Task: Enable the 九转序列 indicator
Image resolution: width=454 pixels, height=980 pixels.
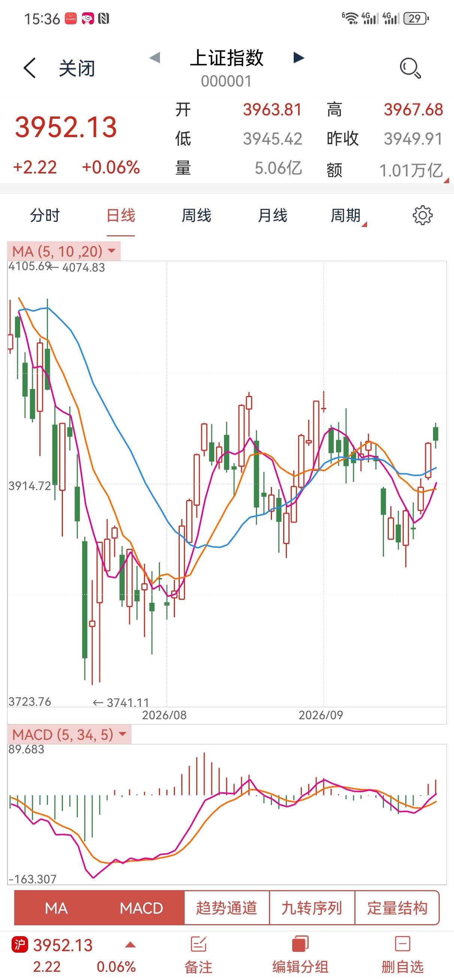Action: pos(312,908)
